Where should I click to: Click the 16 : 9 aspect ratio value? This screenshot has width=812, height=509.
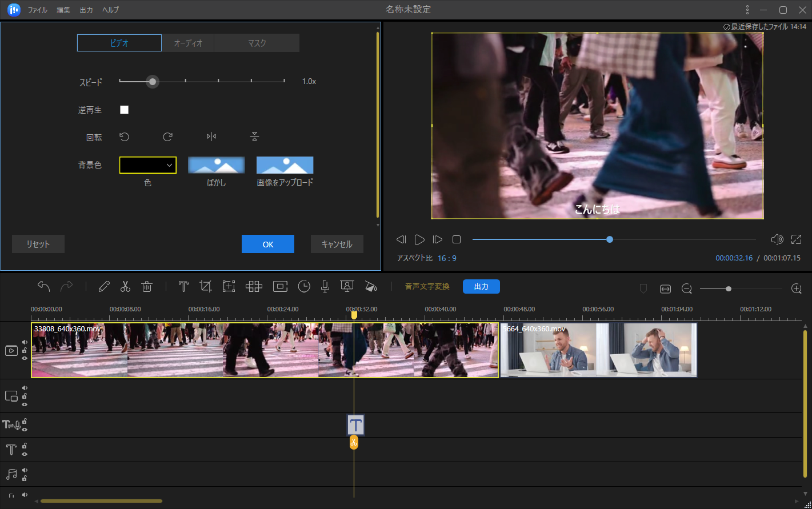tap(447, 258)
